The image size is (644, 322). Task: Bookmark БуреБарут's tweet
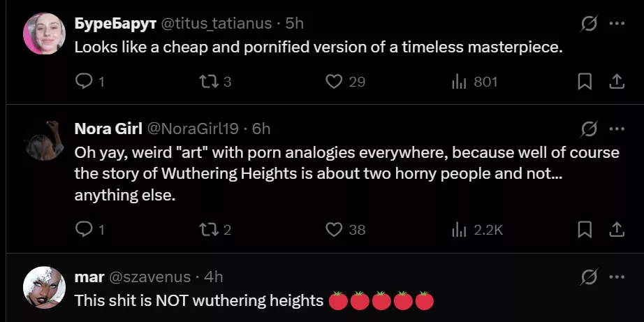(585, 82)
